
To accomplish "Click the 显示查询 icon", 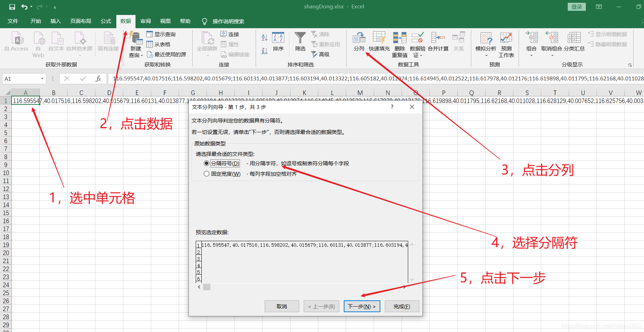I will click(x=149, y=34).
